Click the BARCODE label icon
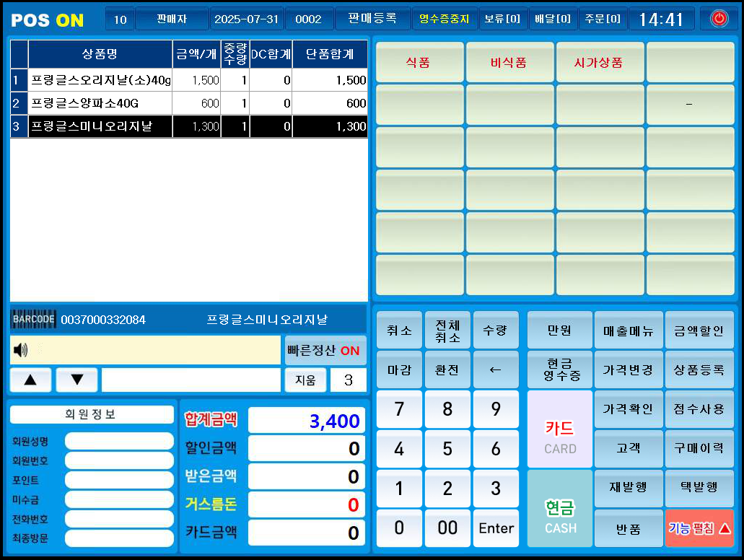Screen dimensions: 744x560 [x=33, y=319]
